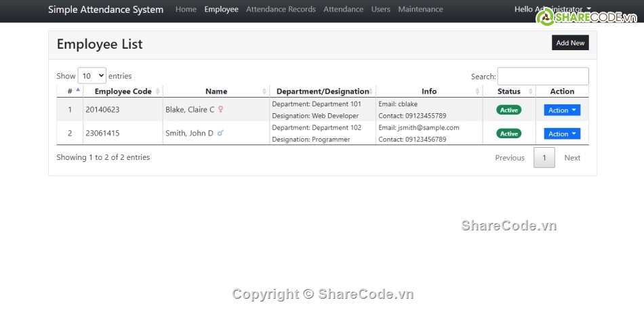Click the Info column sort icon
The width and height of the screenshot is (644, 309).
point(477,91)
